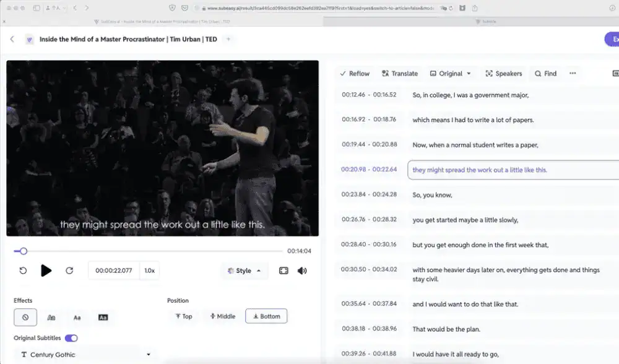Click Translate in the subtitle toolbar

400,73
